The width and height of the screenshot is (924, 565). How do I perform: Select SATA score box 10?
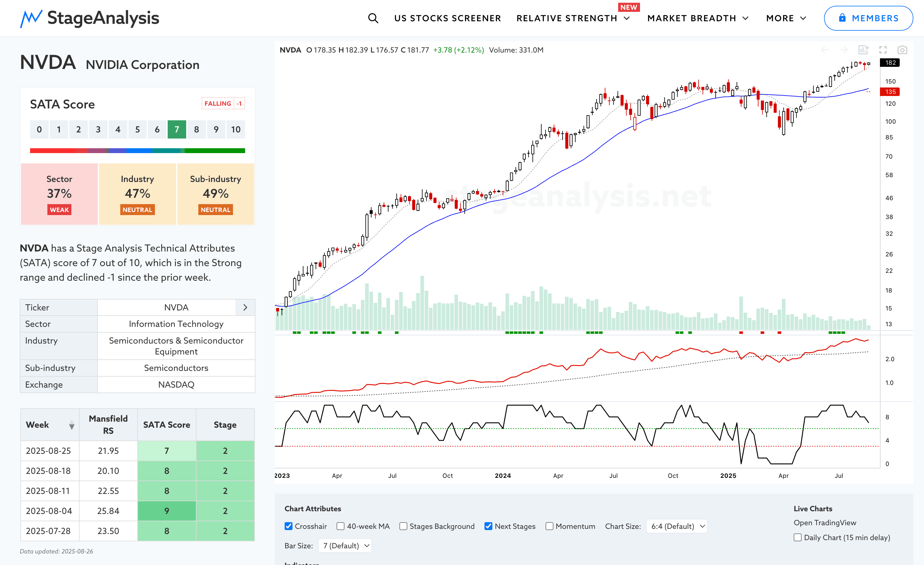(235, 129)
